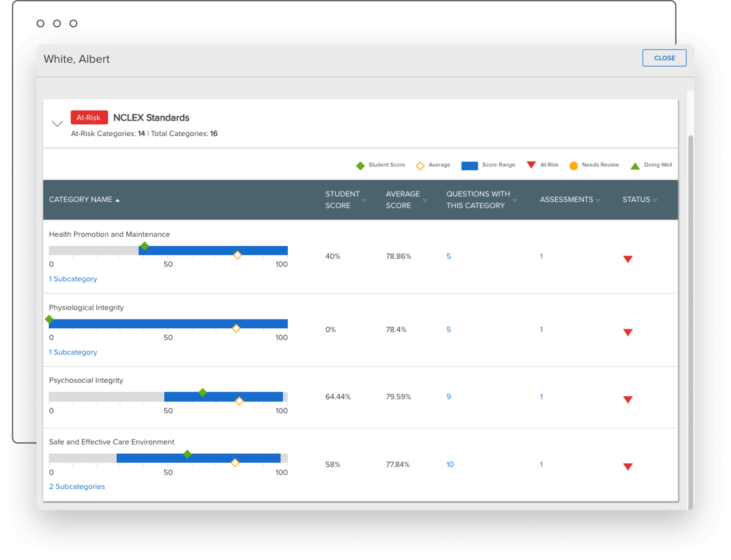
Task: Open assessments link 1 for Safe and Effective Care
Action: (541, 464)
